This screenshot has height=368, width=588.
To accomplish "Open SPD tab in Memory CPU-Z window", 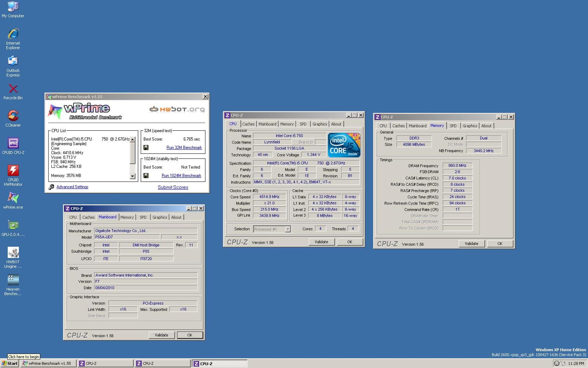I will (x=453, y=126).
